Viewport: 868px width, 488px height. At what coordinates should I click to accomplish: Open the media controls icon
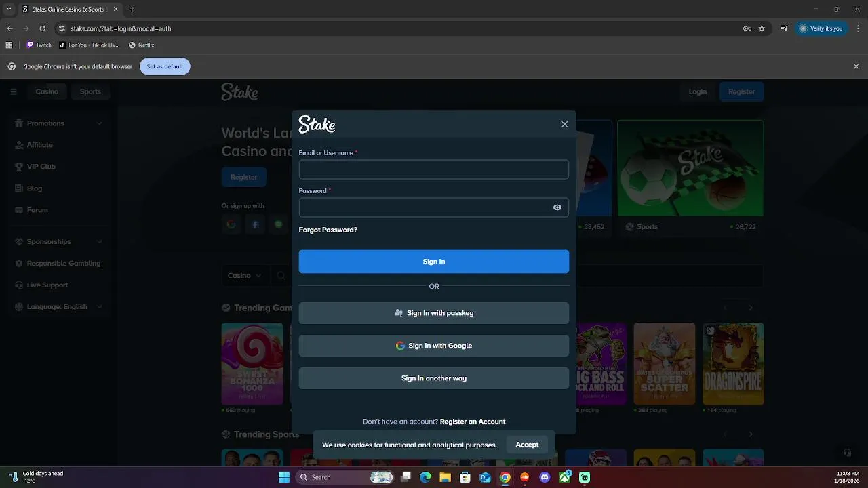pos(785,28)
